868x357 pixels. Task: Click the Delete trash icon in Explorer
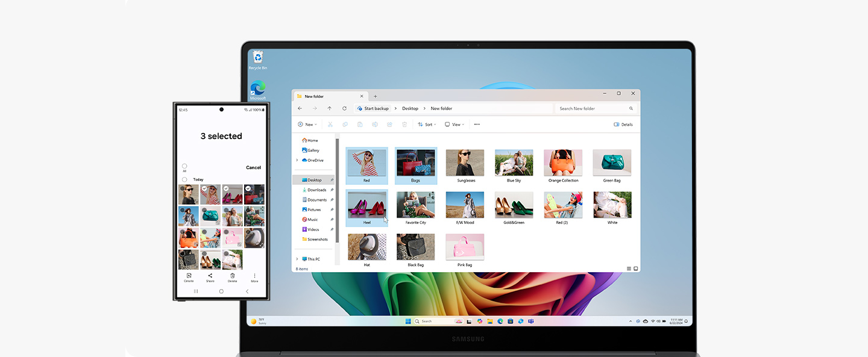coord(404,125)
